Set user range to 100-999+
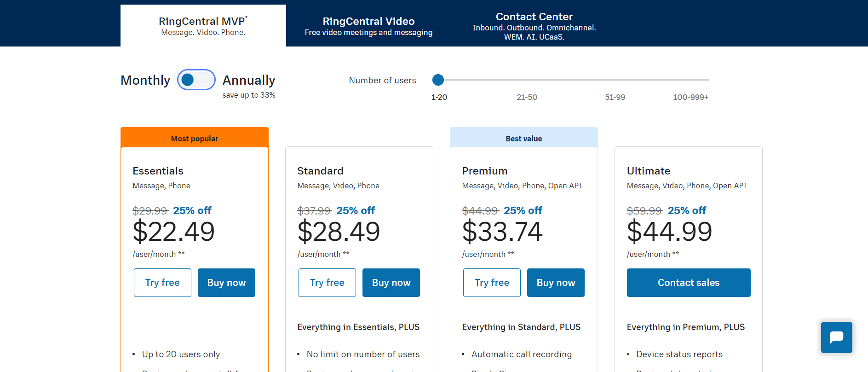The height and width of the screenshot is (372, 868). (690, 97)
